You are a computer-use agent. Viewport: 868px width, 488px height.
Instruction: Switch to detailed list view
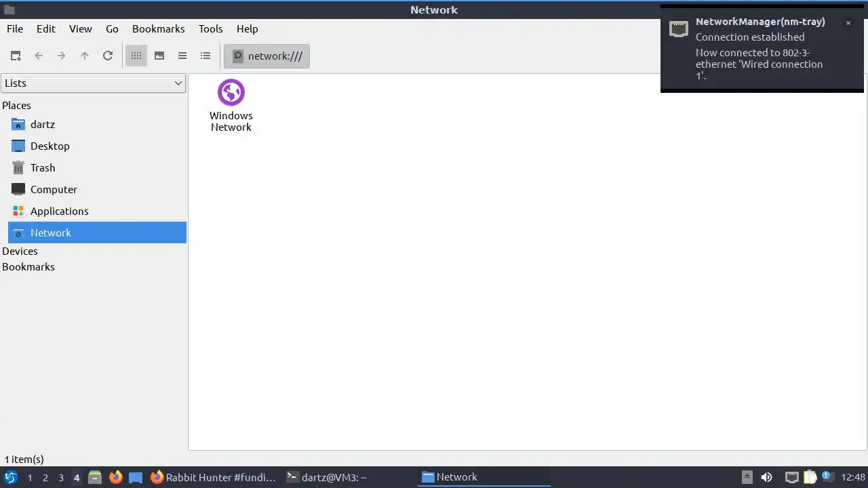(x=205, y=56)
